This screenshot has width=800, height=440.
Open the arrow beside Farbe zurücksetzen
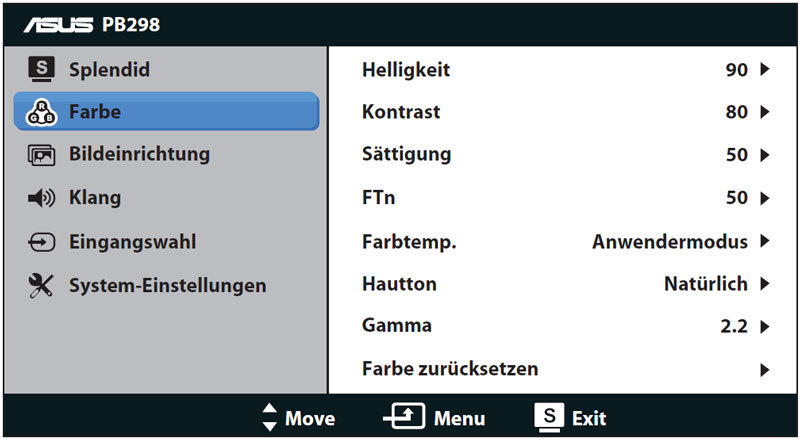(764, 370)
